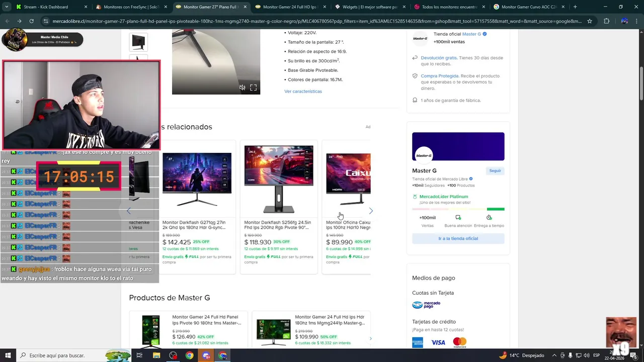The image size is (644, 362).
Task: Show hidden system tray icons
Action: (x=554, y=355)
